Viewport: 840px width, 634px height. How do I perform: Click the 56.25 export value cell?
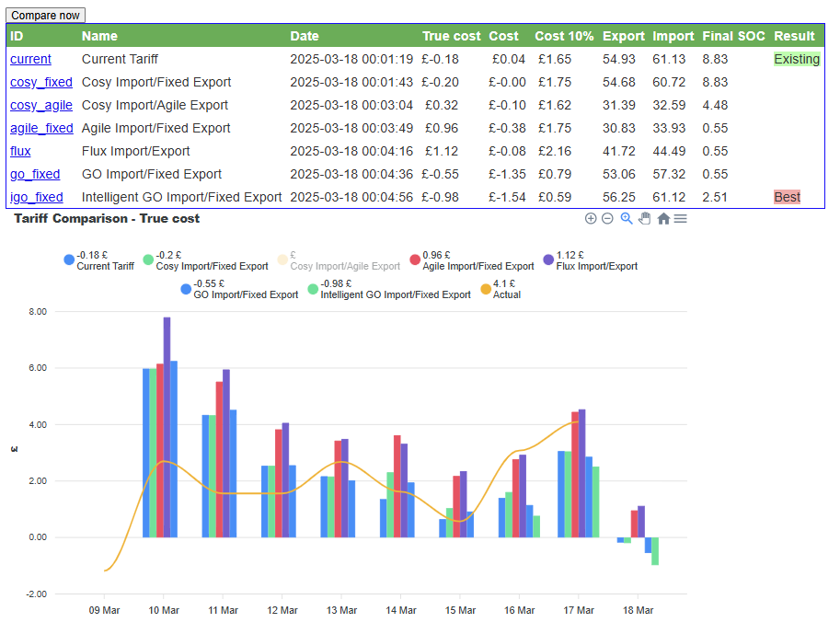click(x=619, y=197)
